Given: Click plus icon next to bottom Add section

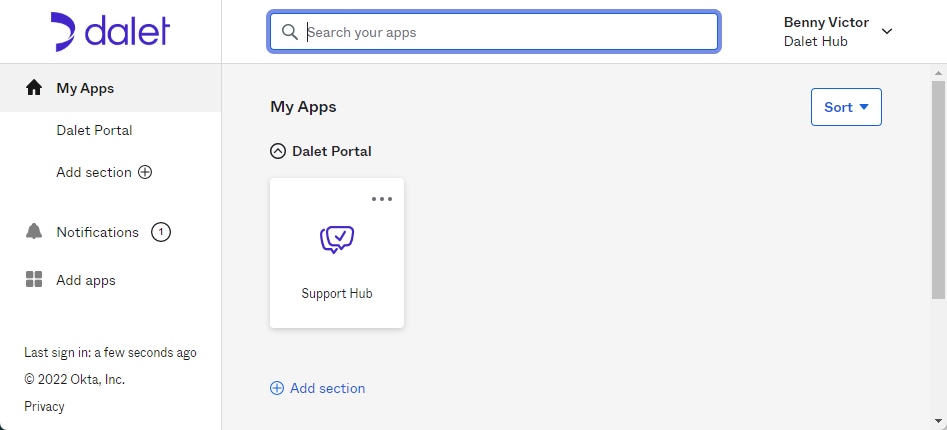Looking at the screenshot, I should pos(277,388).
